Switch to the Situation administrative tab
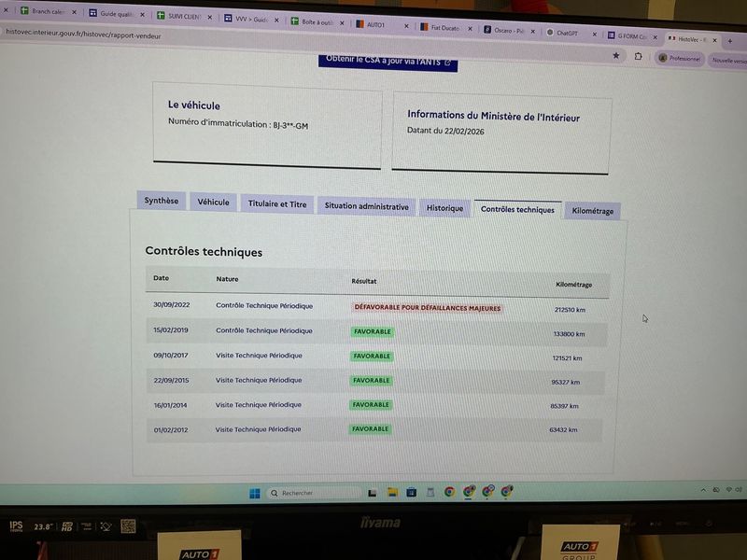The height and width of the screenshot is (560, 747). pos(366,206)
